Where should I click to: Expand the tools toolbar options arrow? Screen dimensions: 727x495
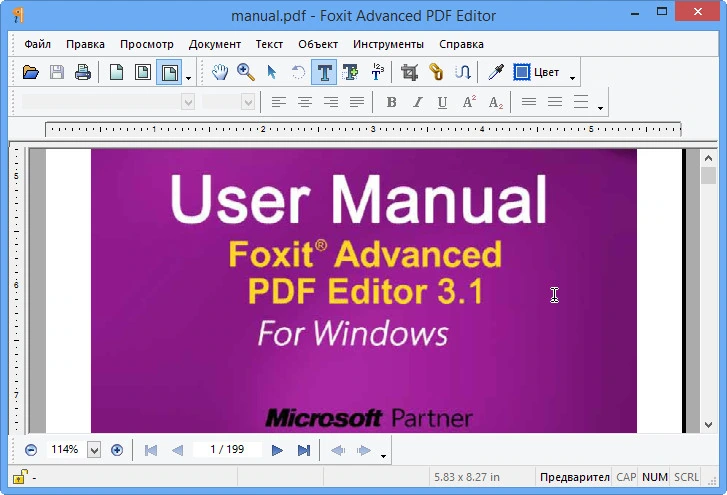pyautogui.click(x=572, y=78)
